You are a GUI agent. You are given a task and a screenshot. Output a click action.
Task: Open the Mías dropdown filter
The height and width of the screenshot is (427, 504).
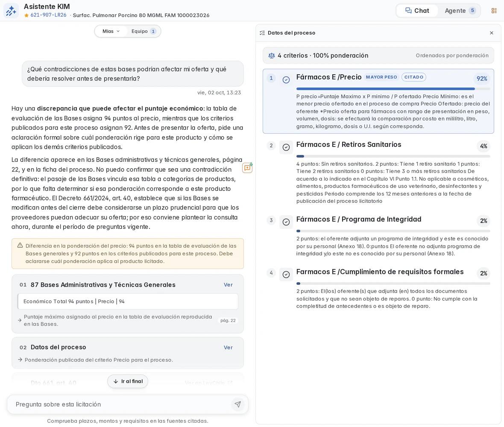pyautogui.click(x=111, y=31)
